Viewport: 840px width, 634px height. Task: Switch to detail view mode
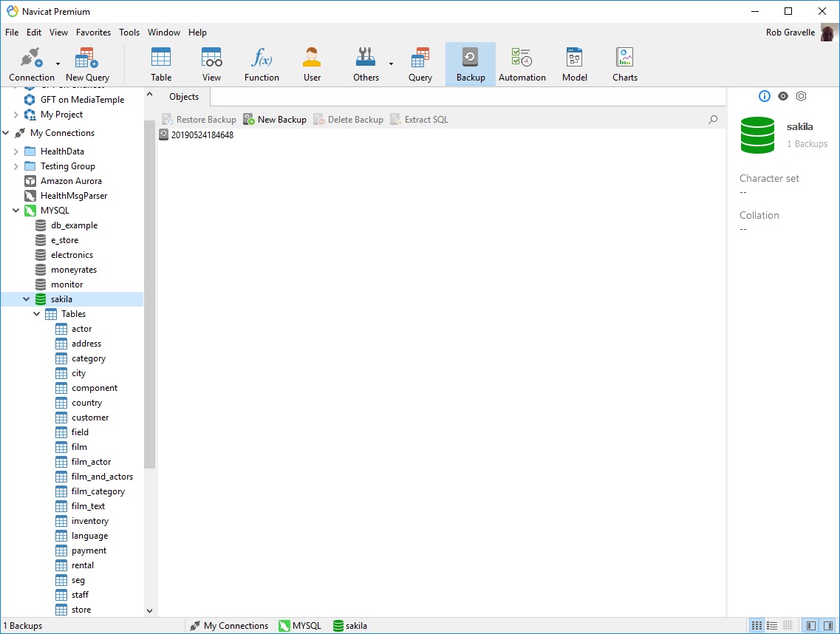point(788,625)
